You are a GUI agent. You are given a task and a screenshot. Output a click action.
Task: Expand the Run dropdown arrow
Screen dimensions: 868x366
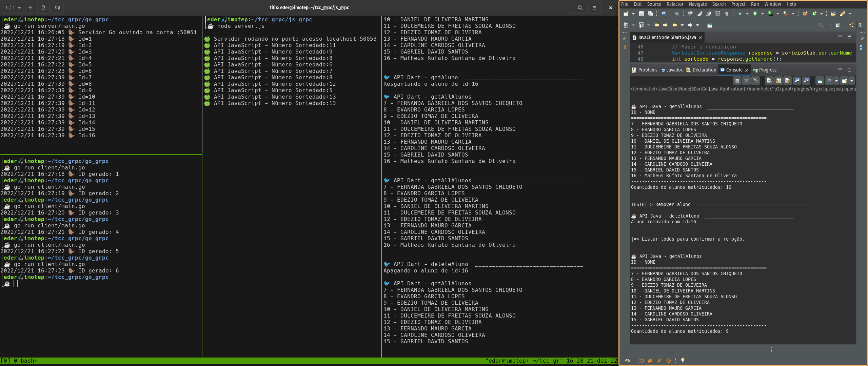tap(763, 14)
